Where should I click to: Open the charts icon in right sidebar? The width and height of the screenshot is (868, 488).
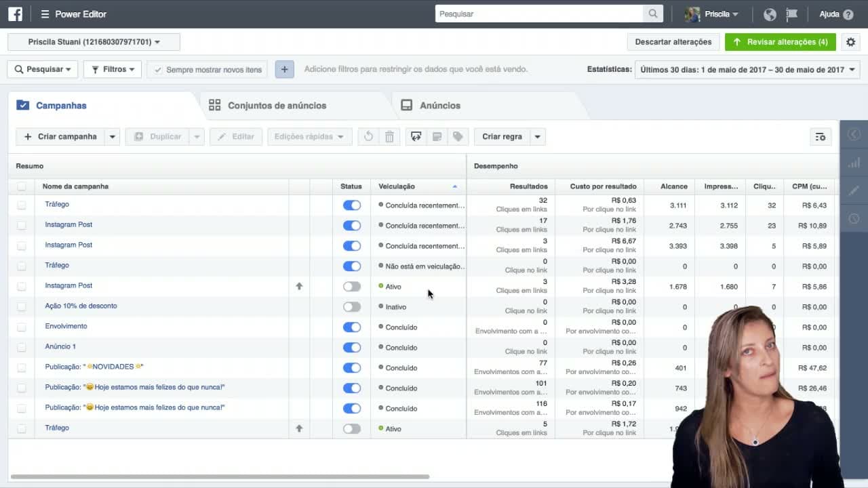click(x=854, y=163)
